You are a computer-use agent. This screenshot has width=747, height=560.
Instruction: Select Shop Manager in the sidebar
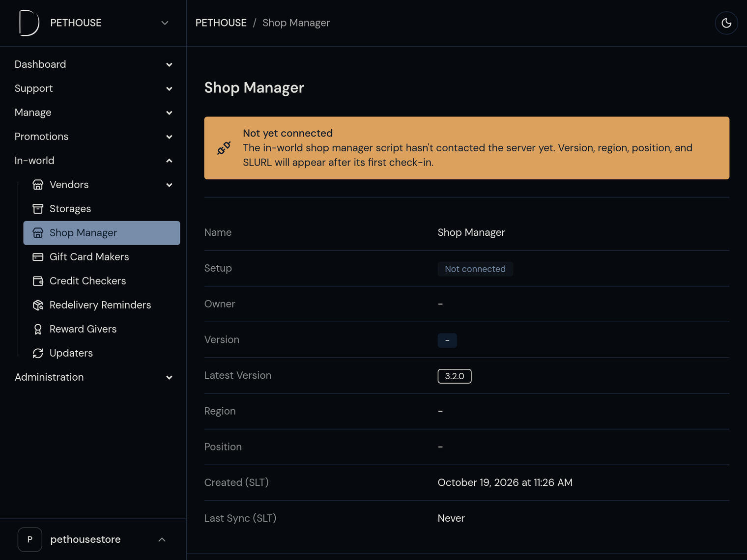102,233
